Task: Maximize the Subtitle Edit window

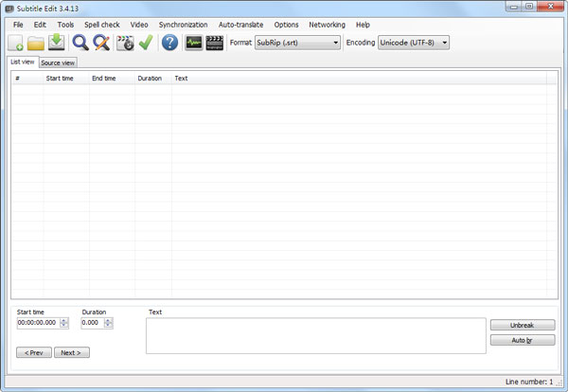Action: pos(529,7)
